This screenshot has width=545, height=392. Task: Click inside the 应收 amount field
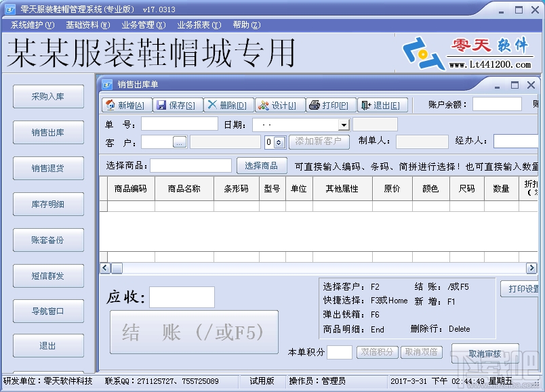181,297
